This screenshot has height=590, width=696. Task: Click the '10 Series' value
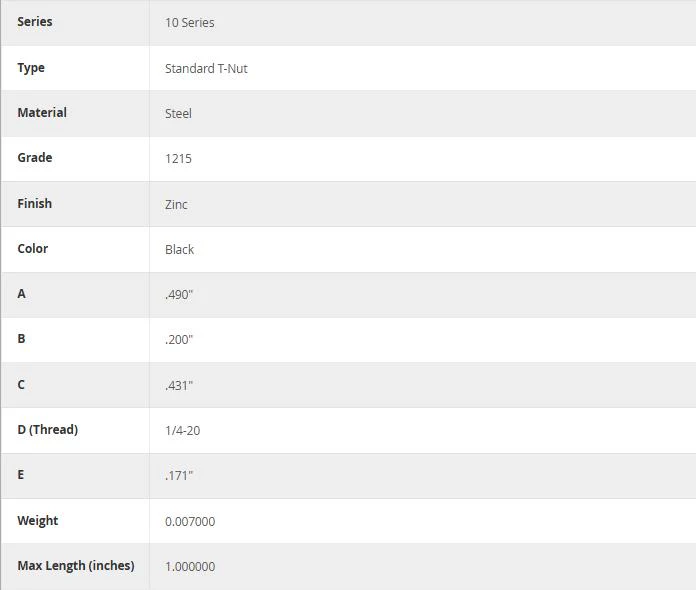point(190,23)
